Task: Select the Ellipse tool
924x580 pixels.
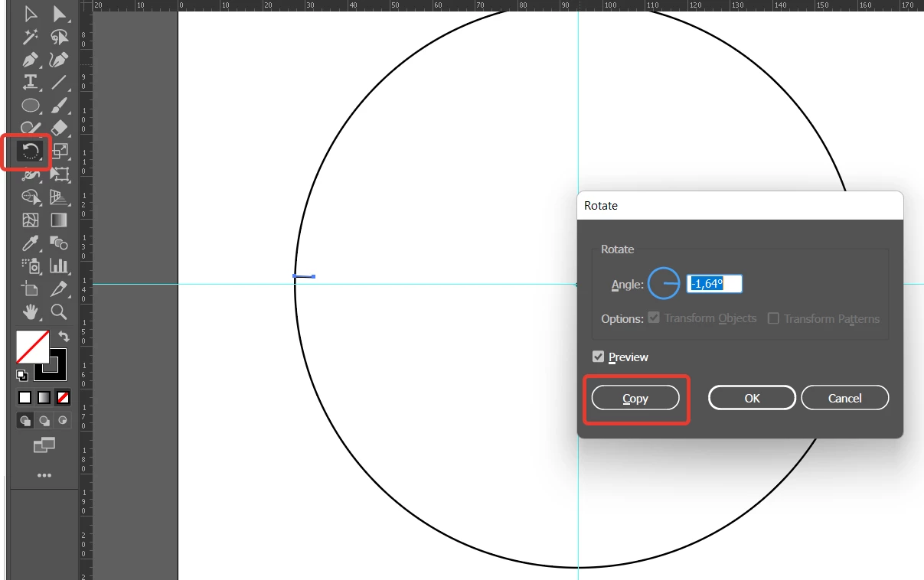Action: point(31,106)
